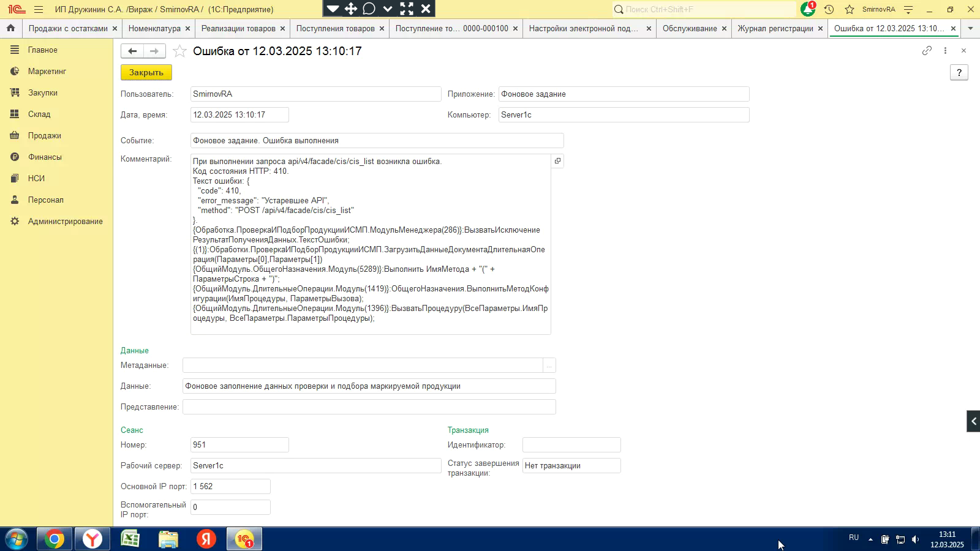Open the Администрирование section
This screenshot has height=551, width=980.
pos(65,222)
